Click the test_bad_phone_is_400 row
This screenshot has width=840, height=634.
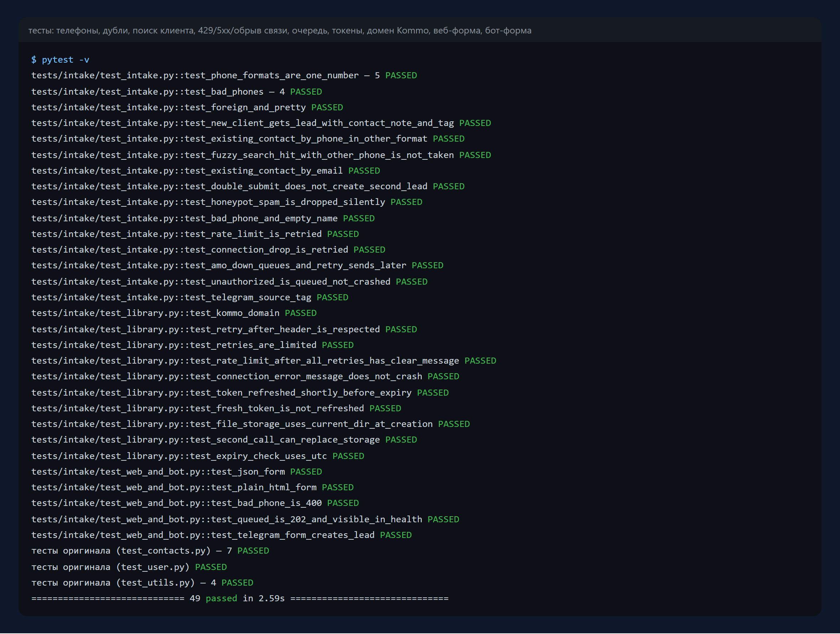pyautogui.click(x=195, y=503)
